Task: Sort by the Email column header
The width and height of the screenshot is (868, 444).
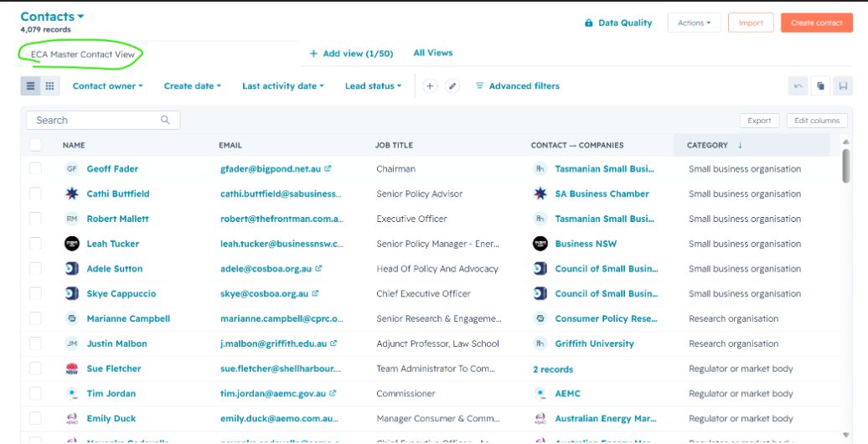Action: tap(230, 145)
